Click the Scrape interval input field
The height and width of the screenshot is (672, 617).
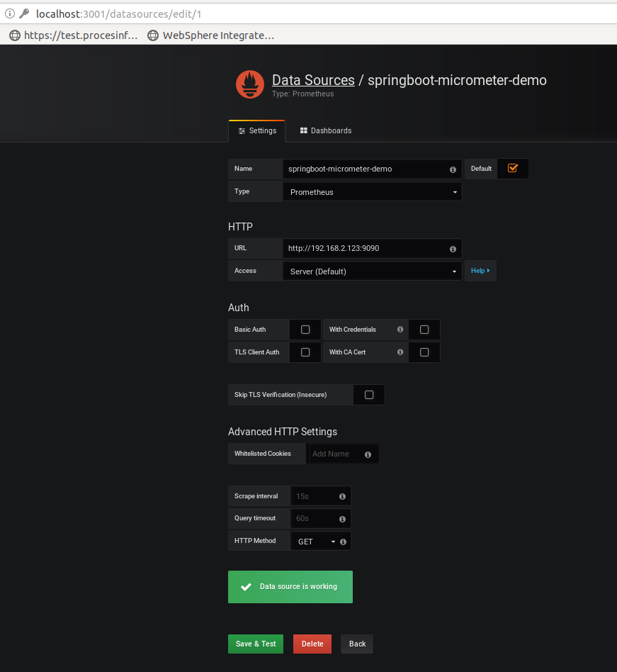pos(321,496)
